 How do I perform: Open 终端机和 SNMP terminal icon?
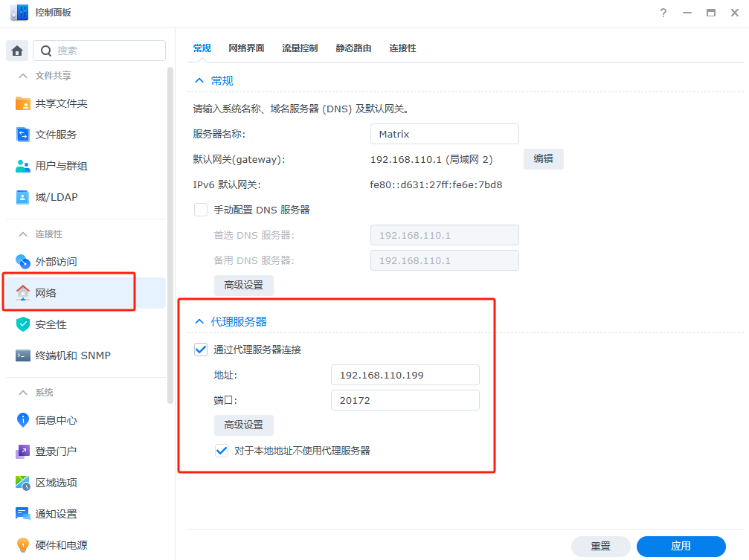point(23,355)
